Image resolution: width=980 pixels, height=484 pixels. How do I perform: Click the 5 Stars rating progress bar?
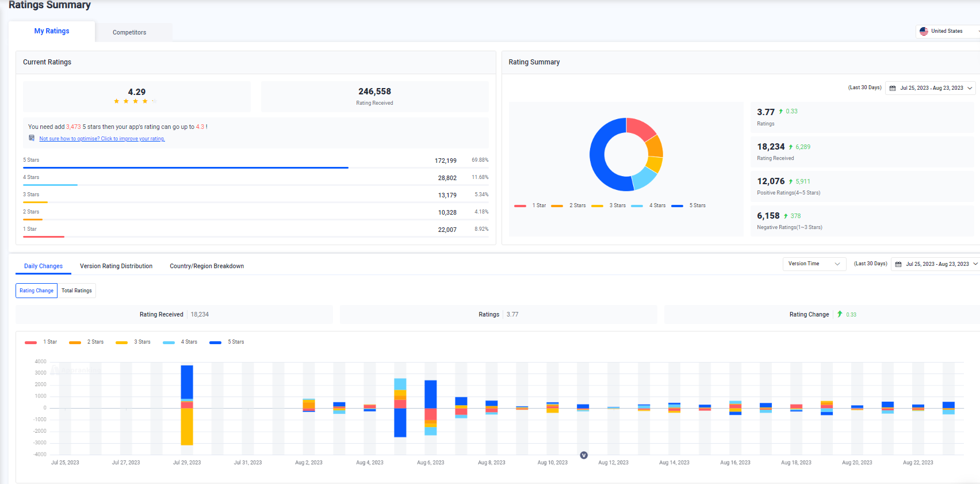(256, 167)
